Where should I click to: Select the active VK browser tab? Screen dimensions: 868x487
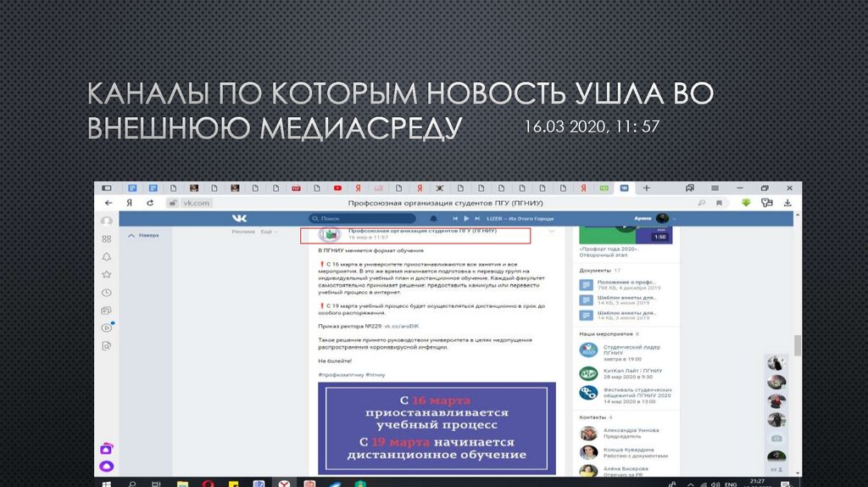click(x=625, y=188)
